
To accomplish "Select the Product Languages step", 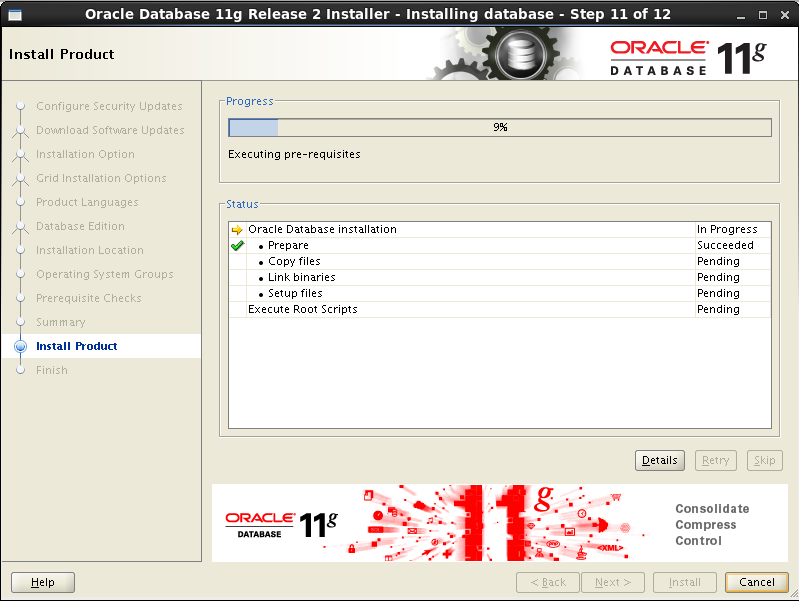I will point(87,202).
